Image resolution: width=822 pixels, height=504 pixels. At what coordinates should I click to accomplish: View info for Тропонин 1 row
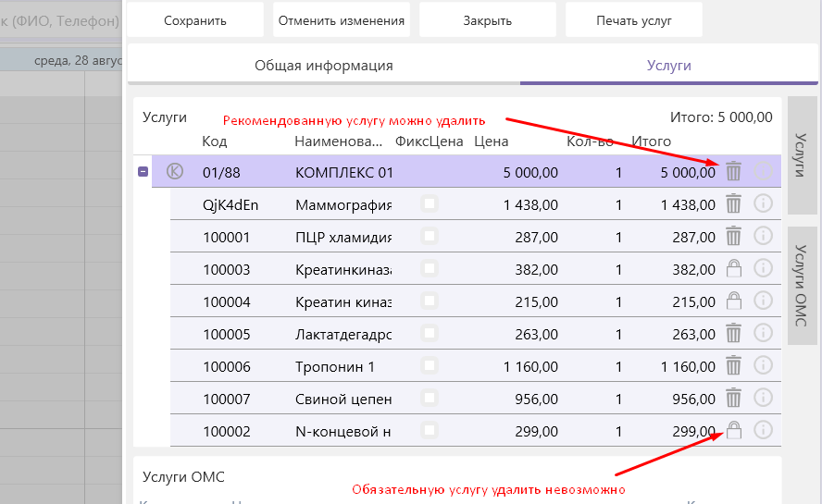coord(764,365)
